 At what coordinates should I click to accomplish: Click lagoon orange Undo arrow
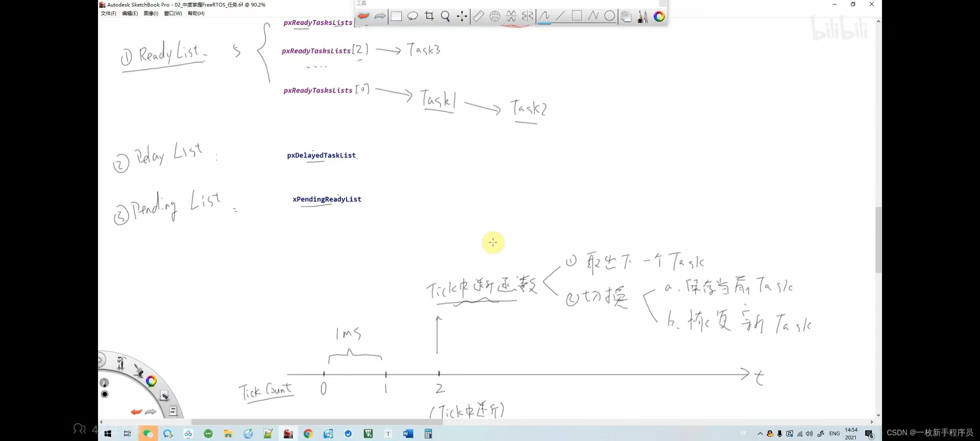tap(136, 412)
